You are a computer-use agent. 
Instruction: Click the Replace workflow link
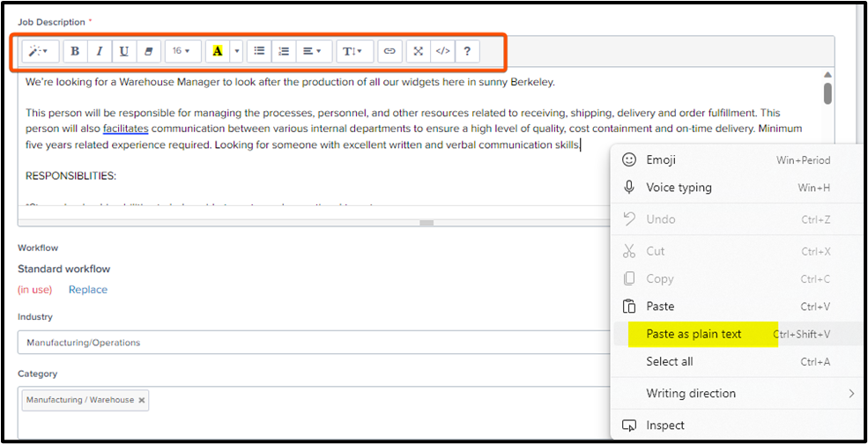coord(88,290)
